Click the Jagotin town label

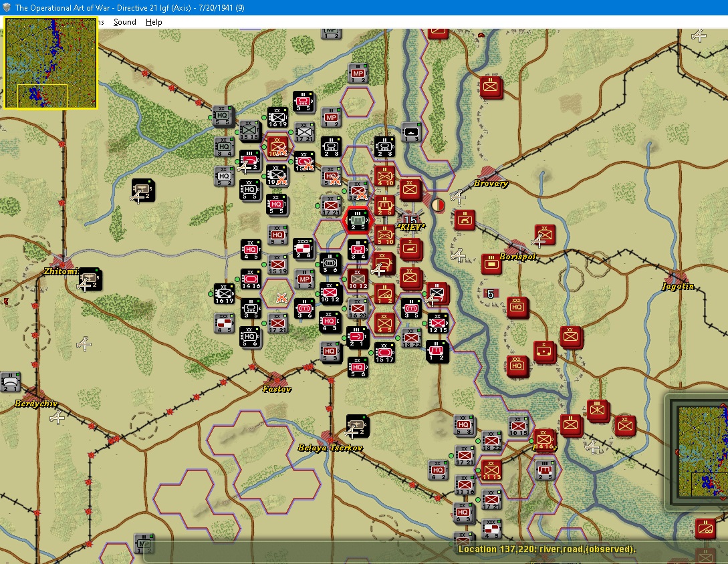(678, 286)
